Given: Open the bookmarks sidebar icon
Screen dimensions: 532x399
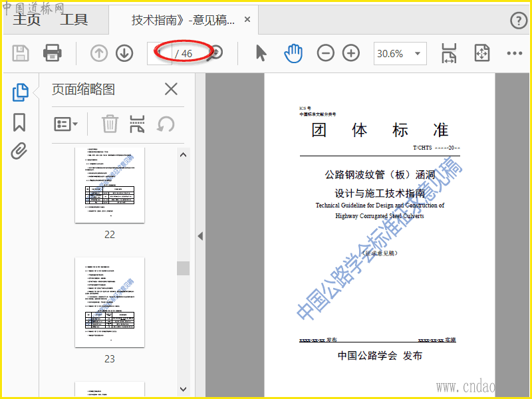Looking at the screenshot, I should click(19, 122).
